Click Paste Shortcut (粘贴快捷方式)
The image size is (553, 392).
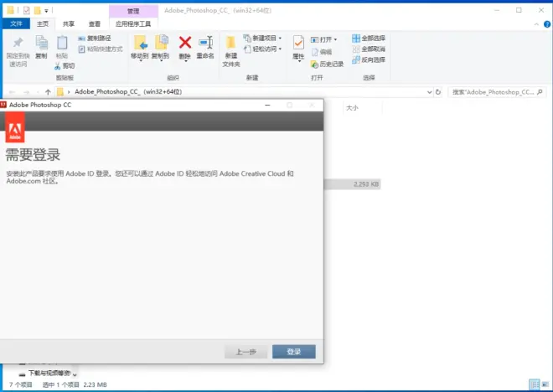click(101, 49)
